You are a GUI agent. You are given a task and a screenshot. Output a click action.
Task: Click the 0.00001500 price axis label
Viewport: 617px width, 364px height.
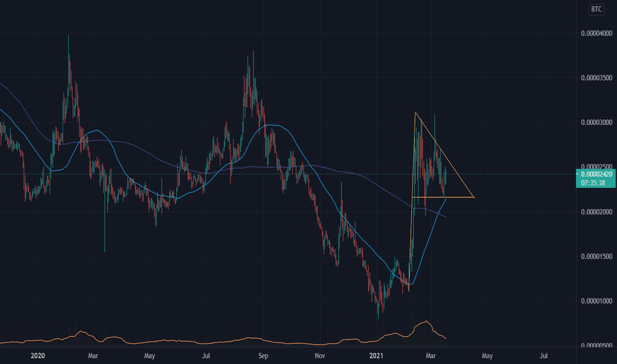pos(596,256)
